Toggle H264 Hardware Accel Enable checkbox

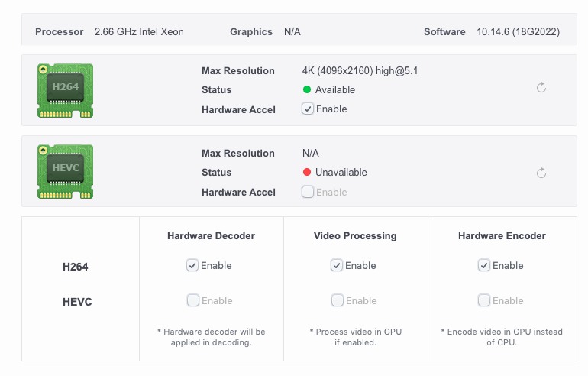coord(308,109)
